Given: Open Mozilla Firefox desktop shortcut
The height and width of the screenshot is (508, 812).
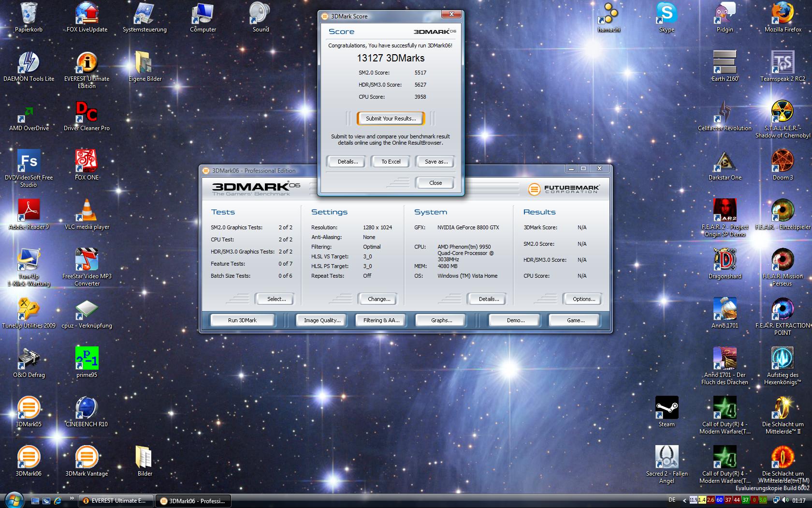Looking at the screenshot, I should tap(783, 17).
